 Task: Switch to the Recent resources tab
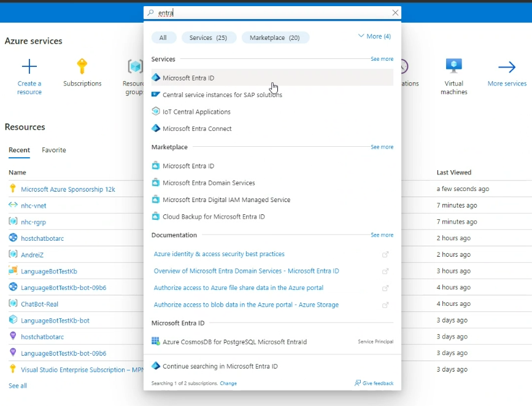pyautogui.click(x=20, y=150)
